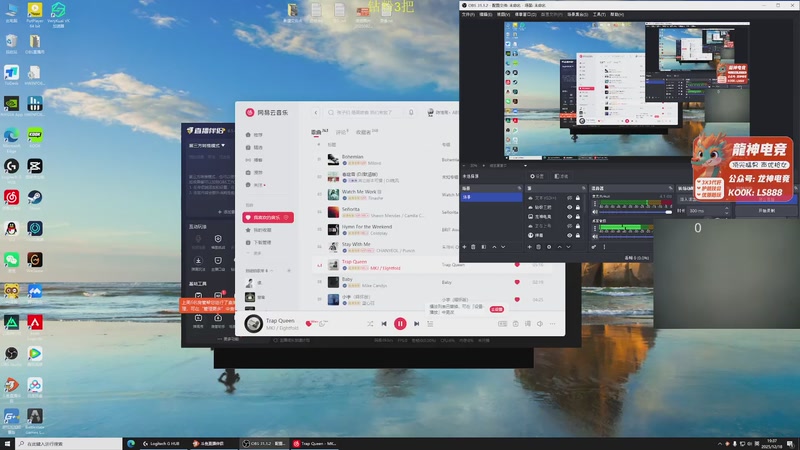This screenshot has height=450, width=800.
Task: Click the heart icon beside Trap Queen in player bar
Action: click(308, 323)
